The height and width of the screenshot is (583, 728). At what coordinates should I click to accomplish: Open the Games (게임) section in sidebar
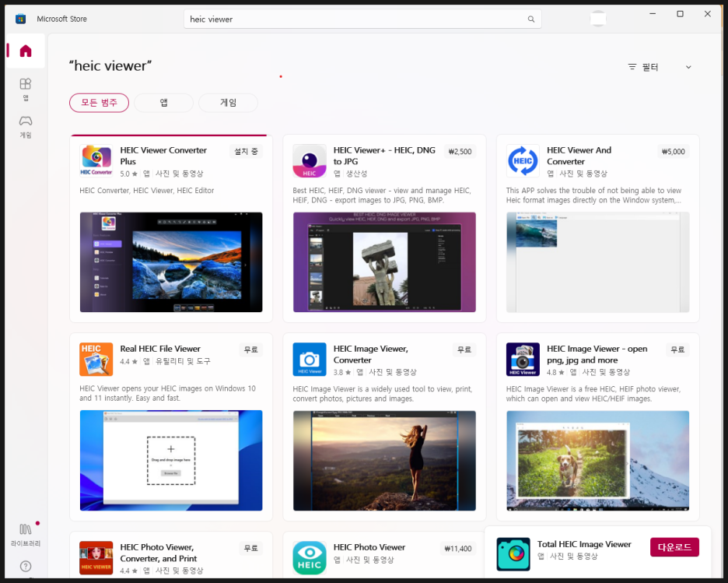(x=26, y=126)
